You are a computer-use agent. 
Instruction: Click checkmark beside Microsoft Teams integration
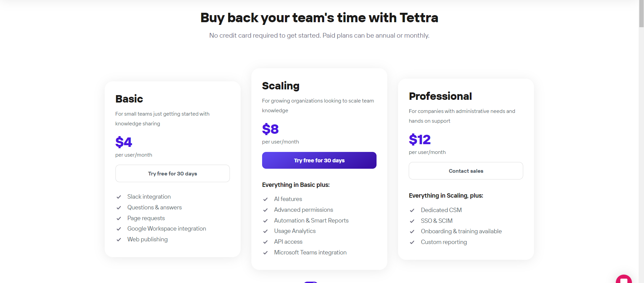(x=265, y=253)
